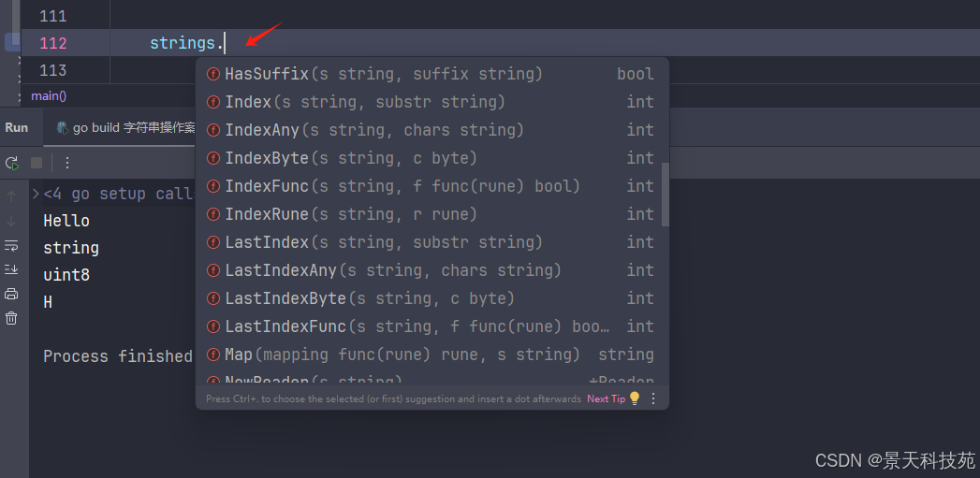Click the scroll-to-end console icon
The image size is (980, 478).
tap(11, 269)
